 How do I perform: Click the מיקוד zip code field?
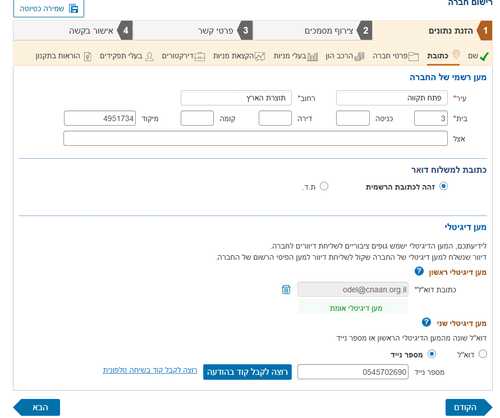[100, 118]
